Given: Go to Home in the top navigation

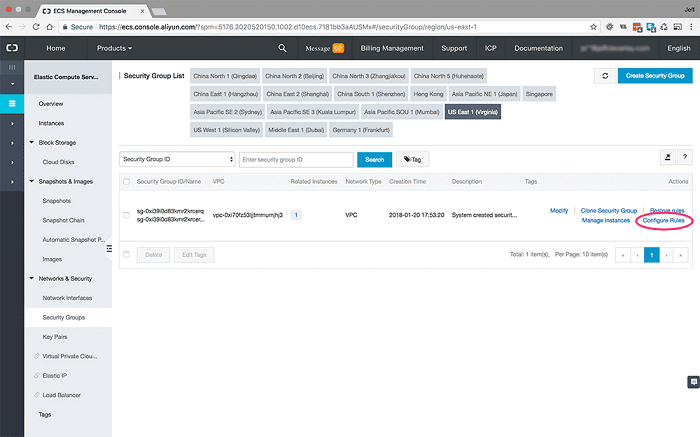Looking at the screenshot, I should [56, 48].
